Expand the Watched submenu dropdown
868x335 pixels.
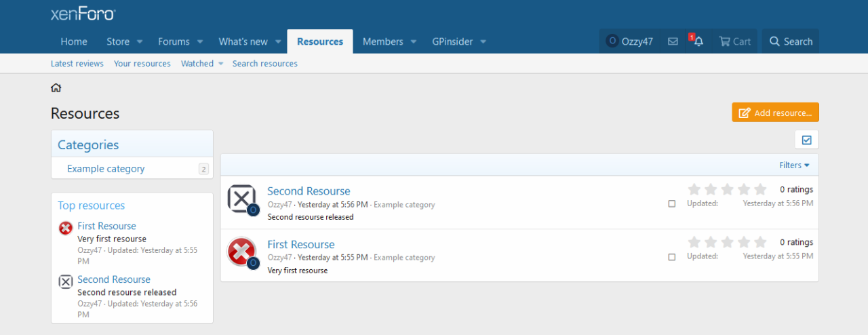point(221,64)
